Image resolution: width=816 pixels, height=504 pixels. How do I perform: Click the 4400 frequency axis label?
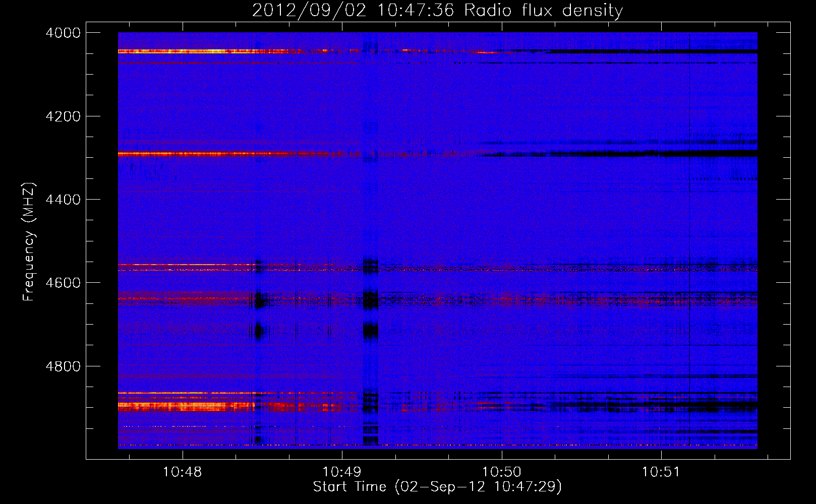[63, 200]
